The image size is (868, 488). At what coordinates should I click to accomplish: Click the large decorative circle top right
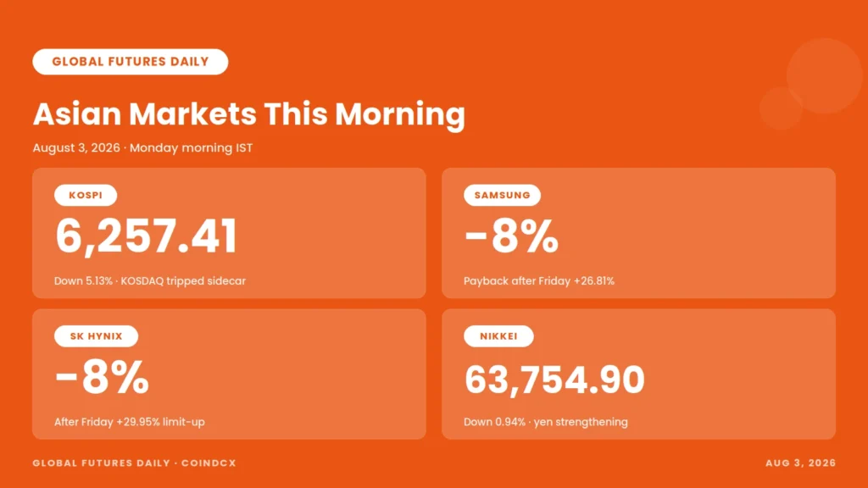pos(824,75)
